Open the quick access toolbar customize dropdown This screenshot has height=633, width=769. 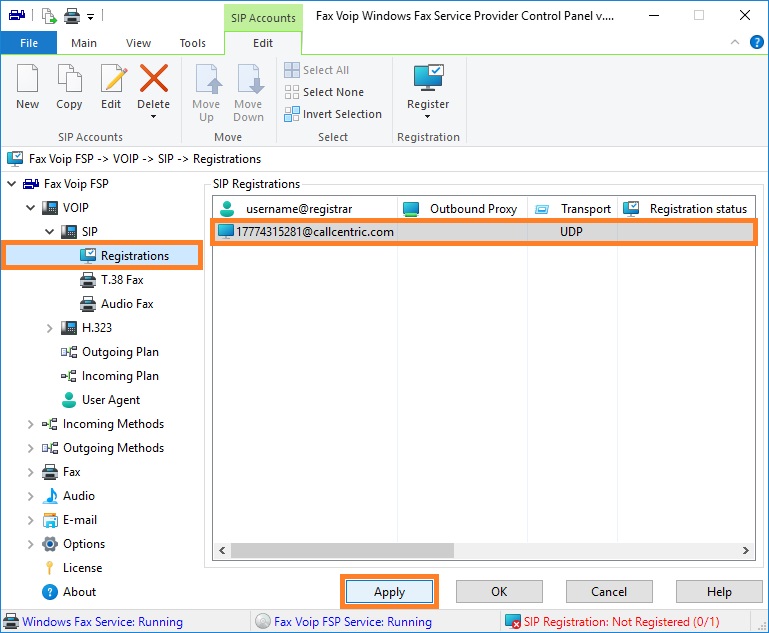pos(91,17)
